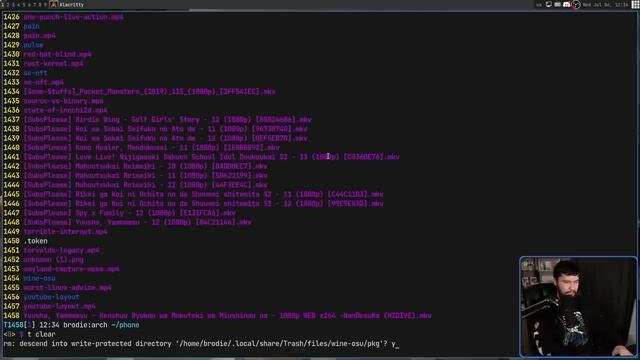
Task: Click the Kono Healer file on line 1440
Action: click(151, 147)
